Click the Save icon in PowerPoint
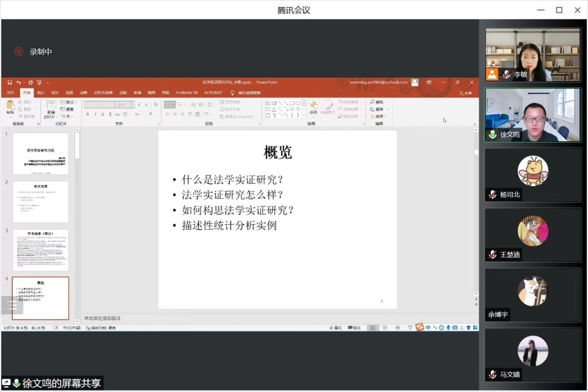588x392 pixels. pyautogui.click(x=9, y=83)
